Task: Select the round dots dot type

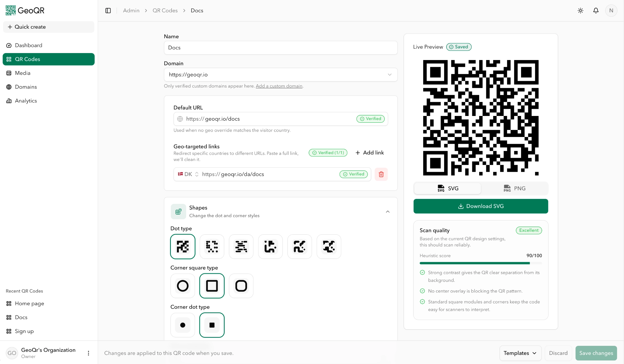Action: tap(212, 246)
